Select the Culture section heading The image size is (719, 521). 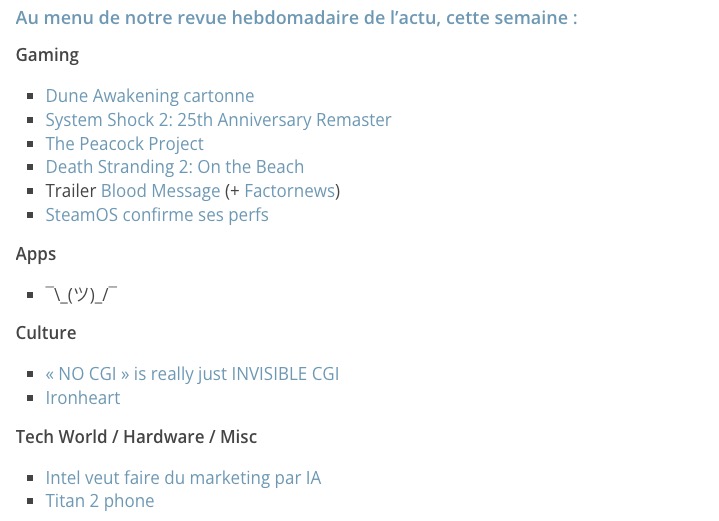point(46,333)
